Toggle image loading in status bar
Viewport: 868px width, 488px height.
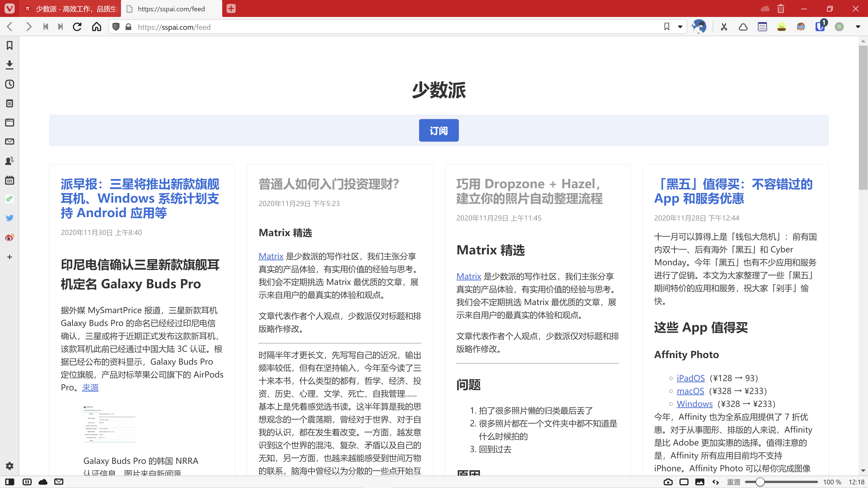tap(700, 482)
